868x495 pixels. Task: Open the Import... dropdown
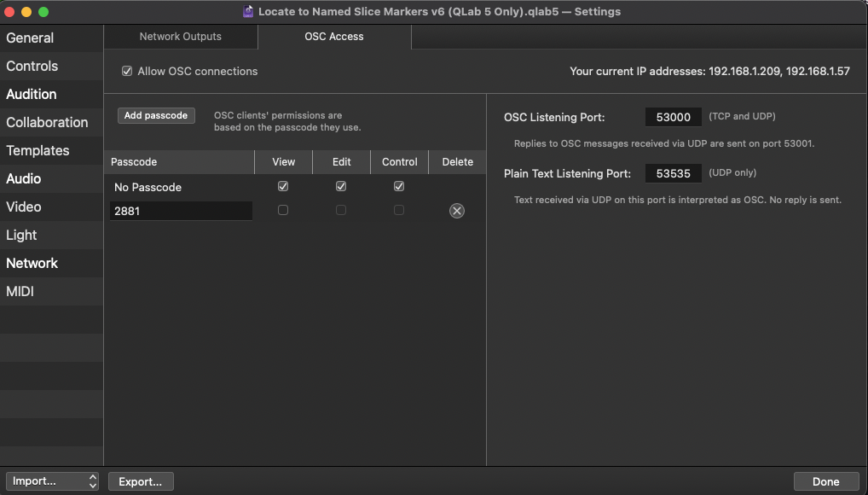[52, 480]
